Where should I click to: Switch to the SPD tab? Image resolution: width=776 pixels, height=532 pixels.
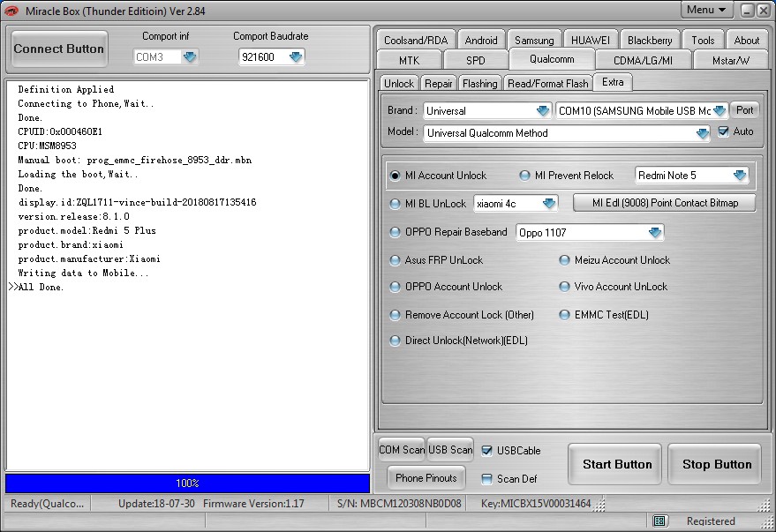point(476,60)
